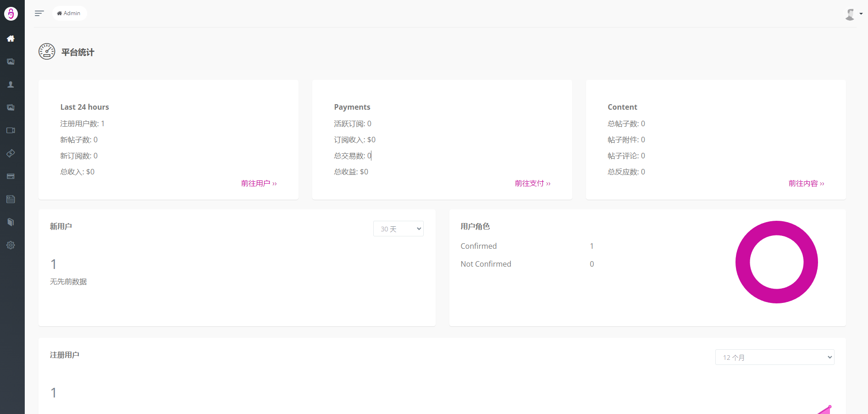The height and width of the screenshot is (414, 868).
Task: Follow the 前往支付 link
Action: [x=532, y=183]
